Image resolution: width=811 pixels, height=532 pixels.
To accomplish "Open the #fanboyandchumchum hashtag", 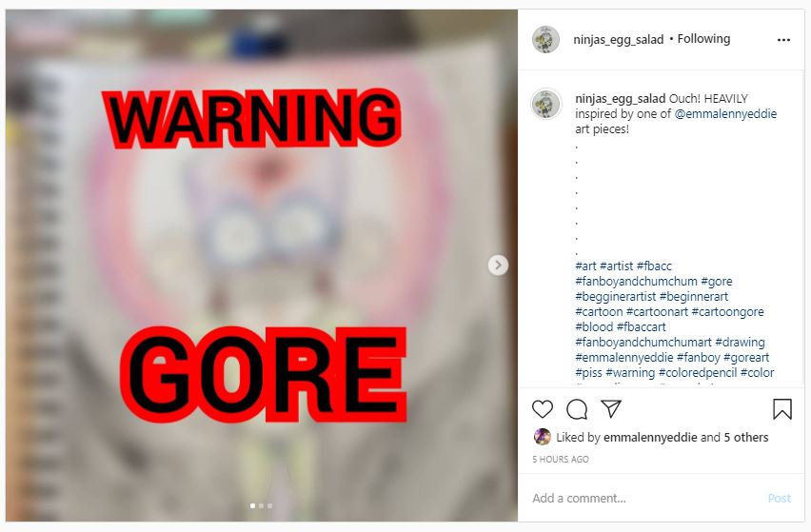I will click(636, 282).
